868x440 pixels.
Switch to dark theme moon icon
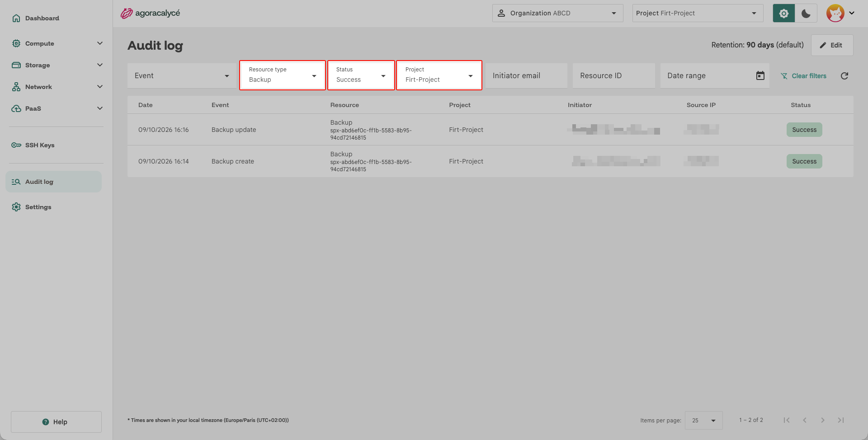[x=806, y=13]
